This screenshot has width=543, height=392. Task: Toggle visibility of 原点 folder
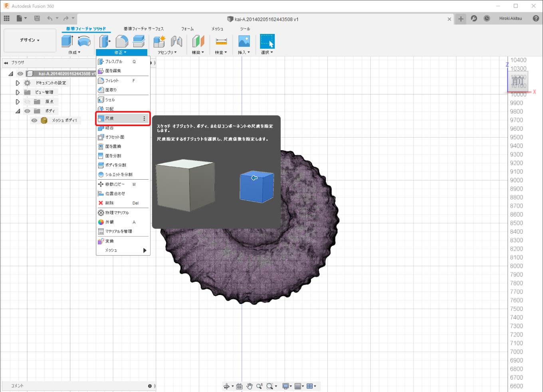pos(27,102)
